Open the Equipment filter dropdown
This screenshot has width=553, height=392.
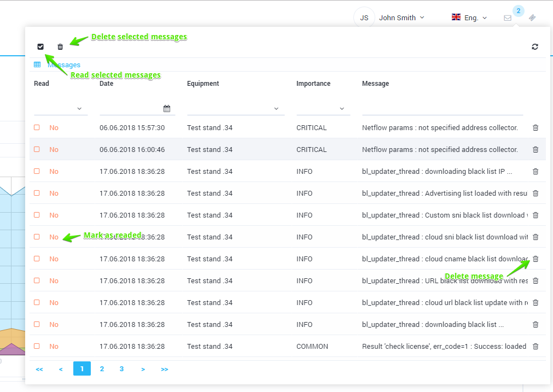(235, 109)
